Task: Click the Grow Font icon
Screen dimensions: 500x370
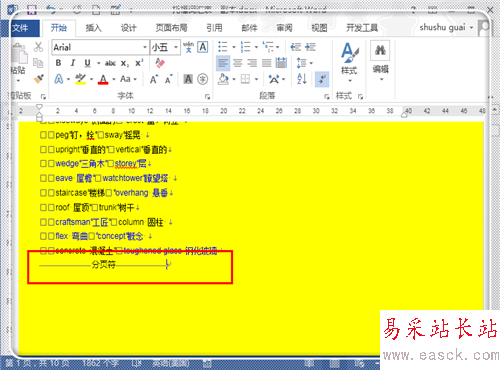Action: [153, 79]
